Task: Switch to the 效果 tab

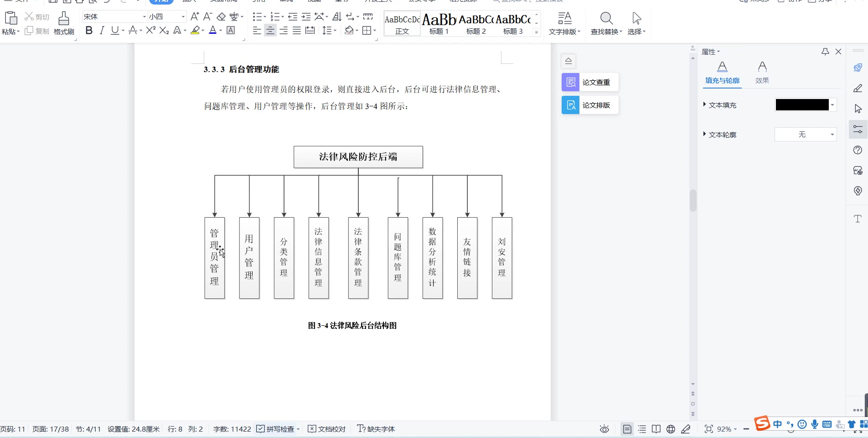Action: (762, 73)
